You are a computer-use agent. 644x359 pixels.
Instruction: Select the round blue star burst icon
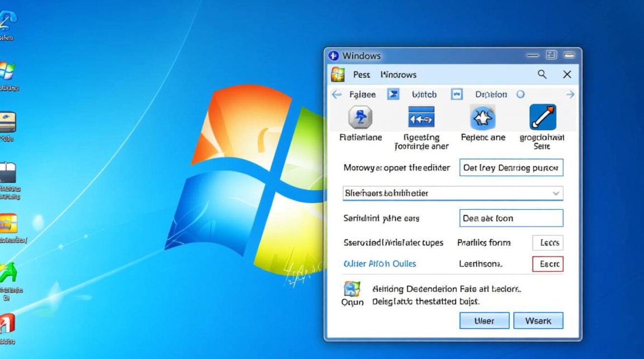point(483,117)
